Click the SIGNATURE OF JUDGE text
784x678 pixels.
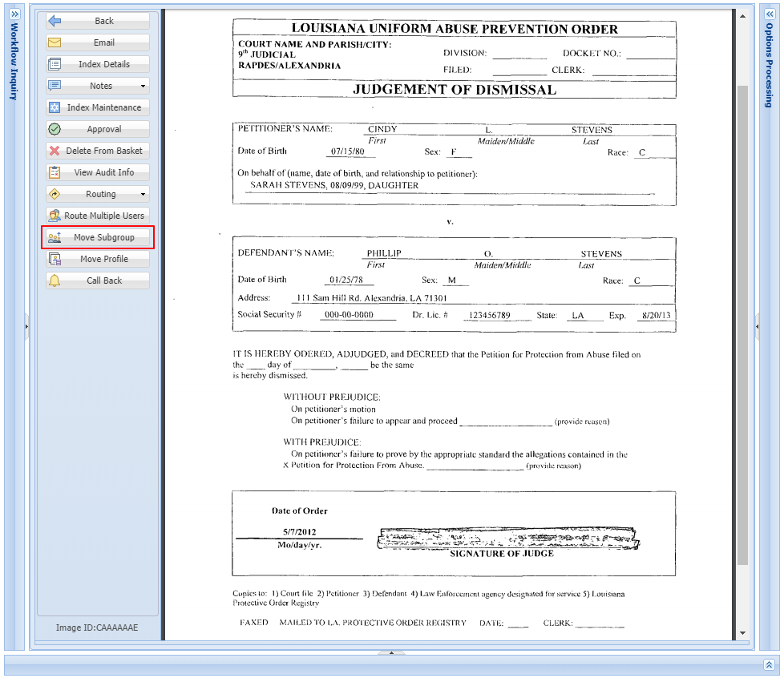[x=502, y=554]
